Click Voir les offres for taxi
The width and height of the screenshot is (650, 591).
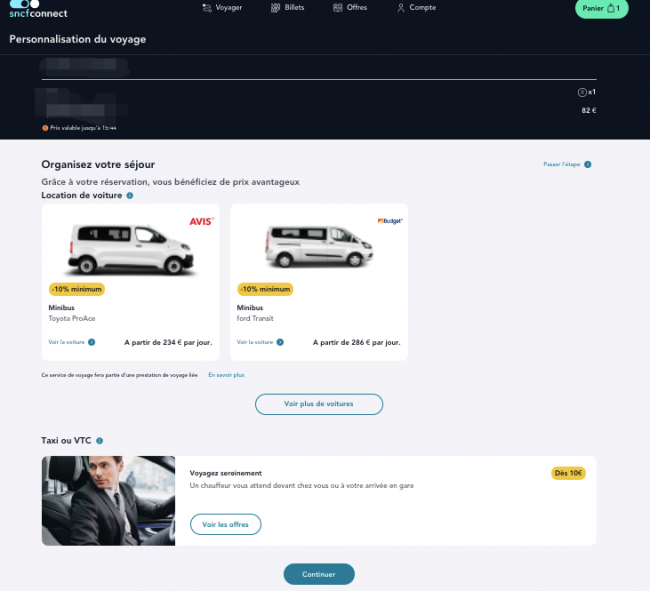226,525
